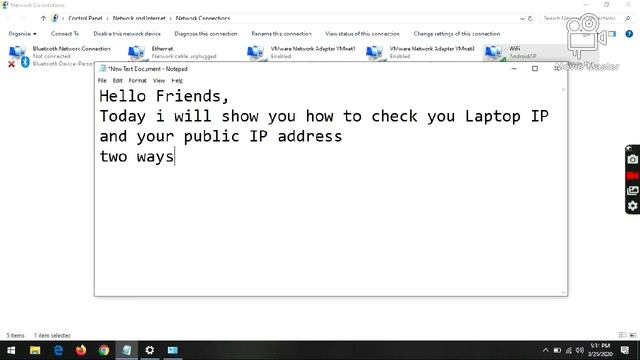Click the Notepad vertical scrollbar
This screenshot has width=640, height=360.
[x=563, y=191]
